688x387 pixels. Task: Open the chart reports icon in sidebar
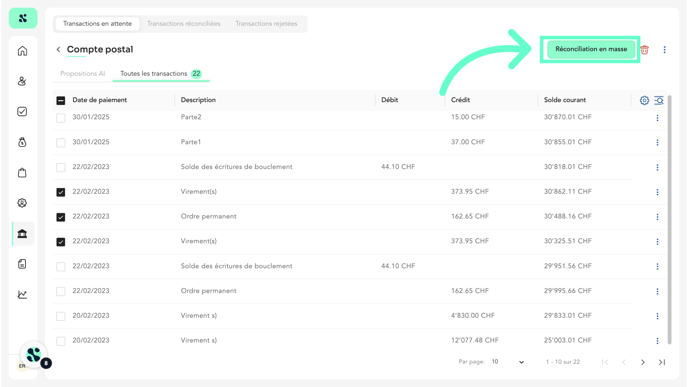22,294
